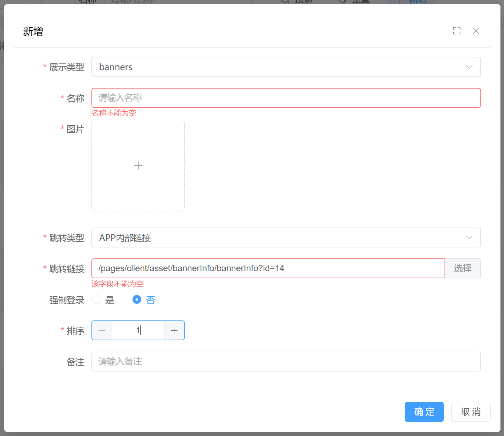Click the 新增 dialog title

pos(33,32)
